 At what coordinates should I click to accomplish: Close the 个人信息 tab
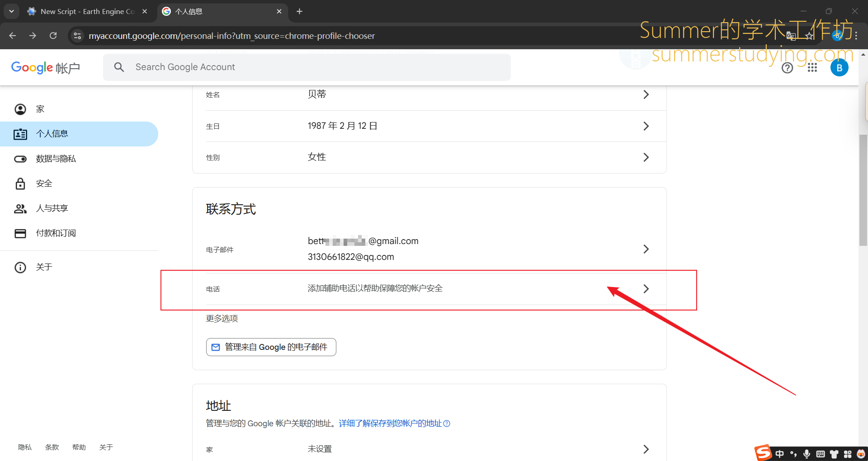pyautogui.click(x=279, y=11)
